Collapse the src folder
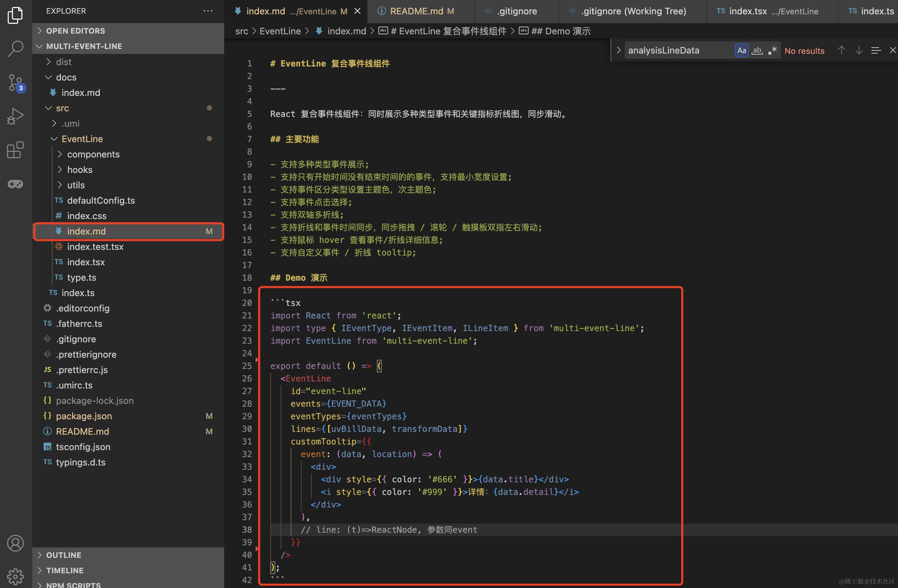Image resolution: width=898 pixels, height=588 pixels. pos(128,108)
